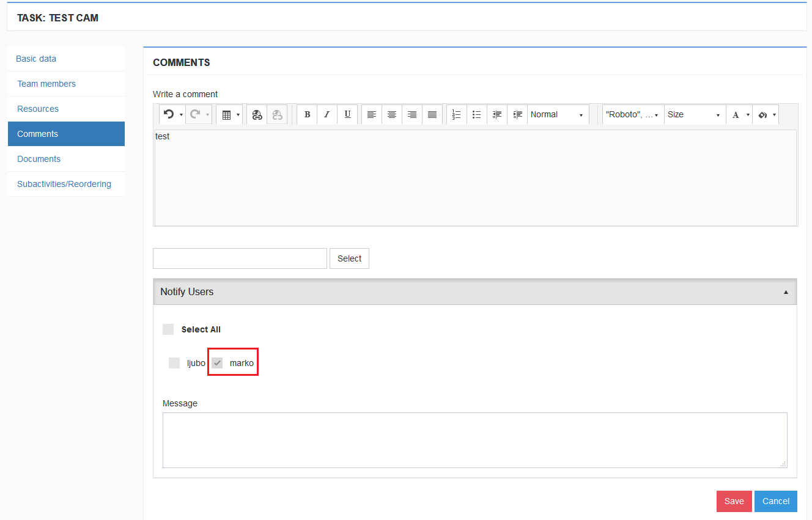Click the Insert table icon
Viewport: 812px width, 520px height.
pos(226,115)
